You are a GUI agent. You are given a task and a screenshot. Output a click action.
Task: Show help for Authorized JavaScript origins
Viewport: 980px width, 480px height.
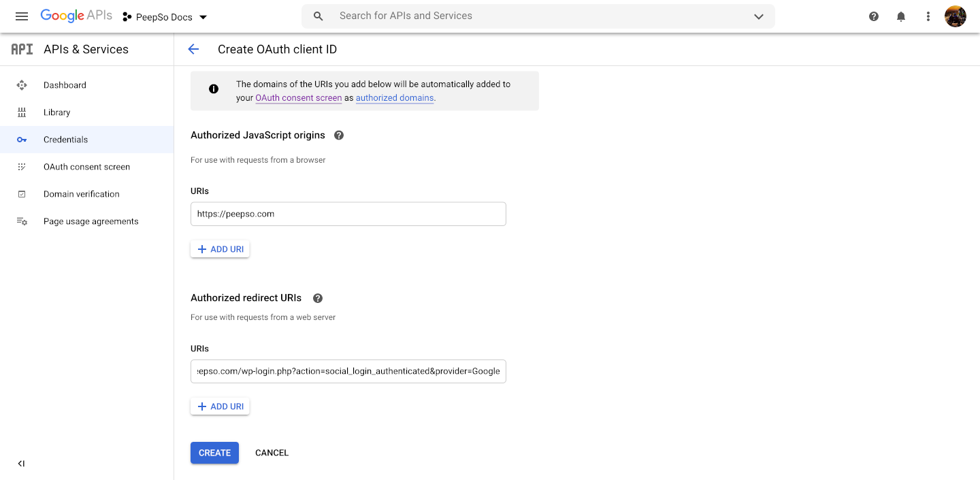(x=339, y=135)
